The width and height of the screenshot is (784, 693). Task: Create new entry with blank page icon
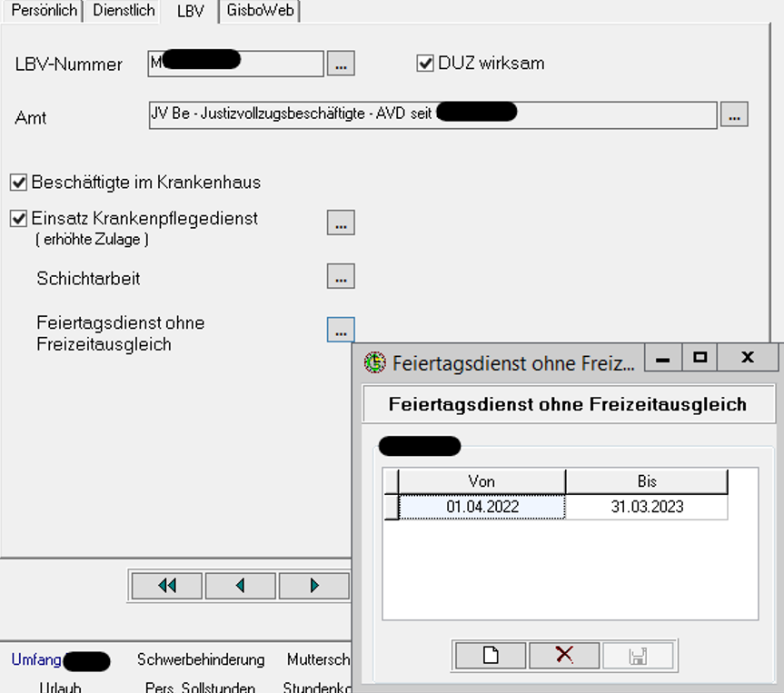point(491,656)
